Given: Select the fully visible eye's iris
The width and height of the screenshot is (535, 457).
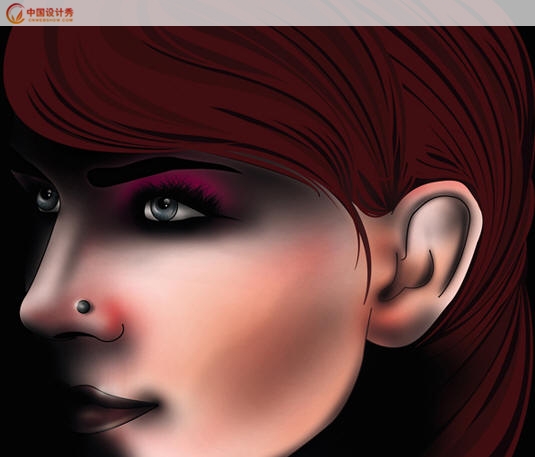Looking at the screenshot, I should point(165,208).
